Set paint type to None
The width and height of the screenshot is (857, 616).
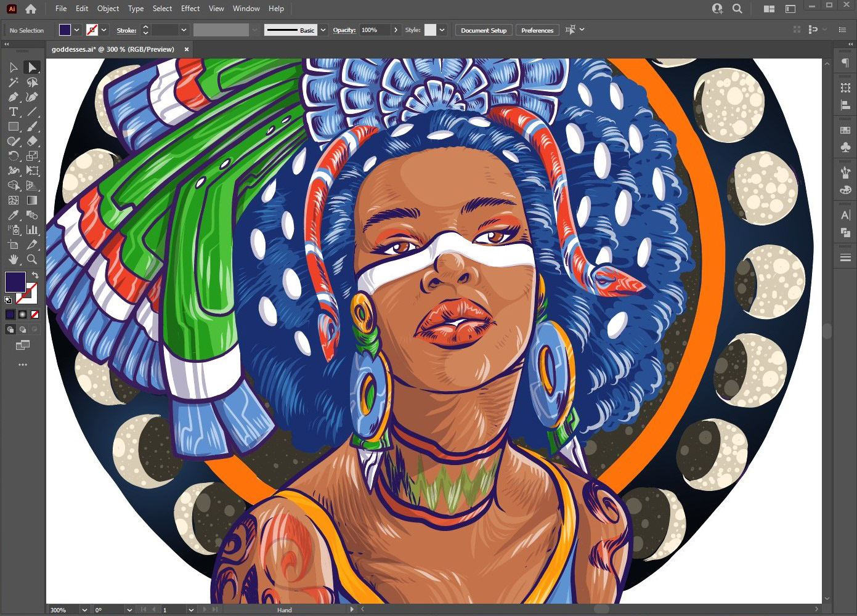[35, 314]
